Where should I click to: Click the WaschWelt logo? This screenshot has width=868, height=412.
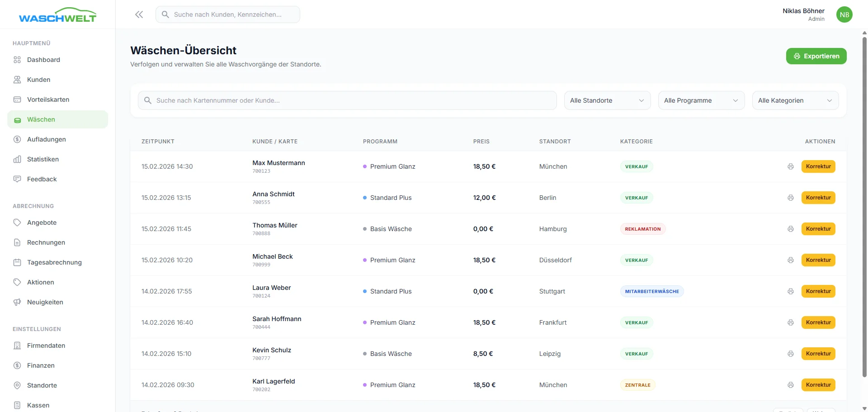pos(57,15)
